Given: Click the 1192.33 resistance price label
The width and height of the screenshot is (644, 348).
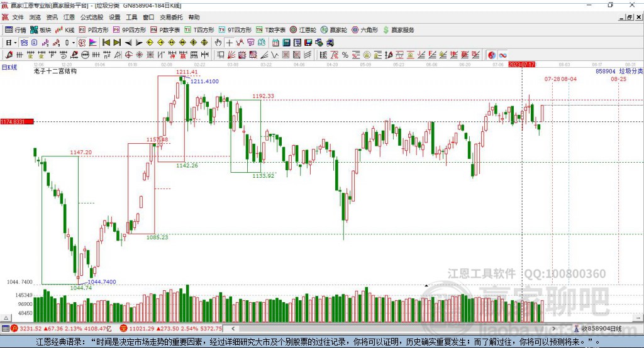Looking at the screenshot, I should [x=263, y=96].
